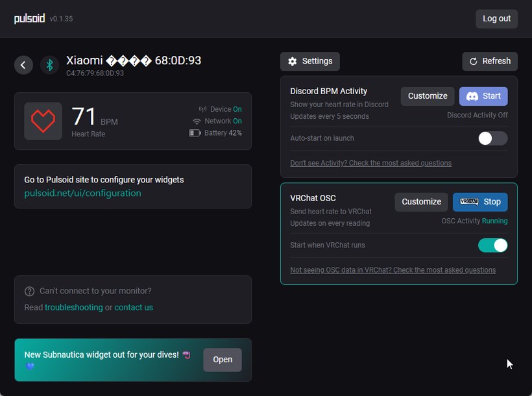Open the troubleshooting link
Viewport: 532px width, 396px height.
tap(73, 307)
